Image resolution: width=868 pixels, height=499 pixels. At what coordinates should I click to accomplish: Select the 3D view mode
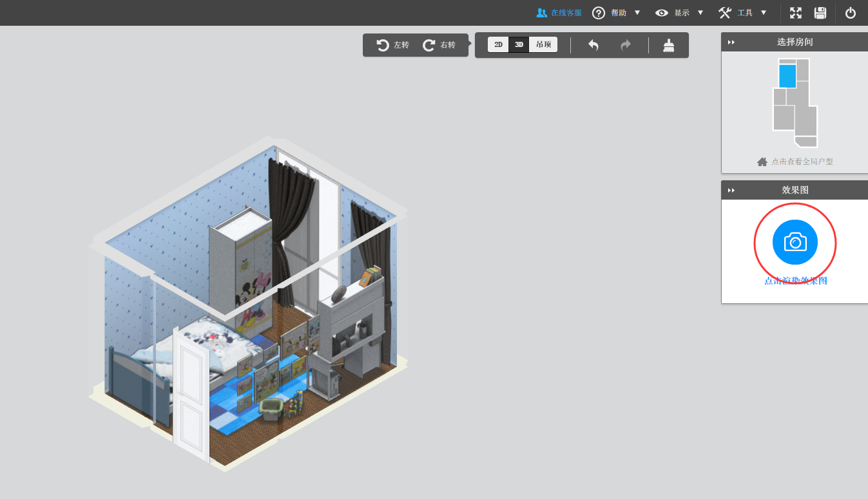click(x=519, y=45)
